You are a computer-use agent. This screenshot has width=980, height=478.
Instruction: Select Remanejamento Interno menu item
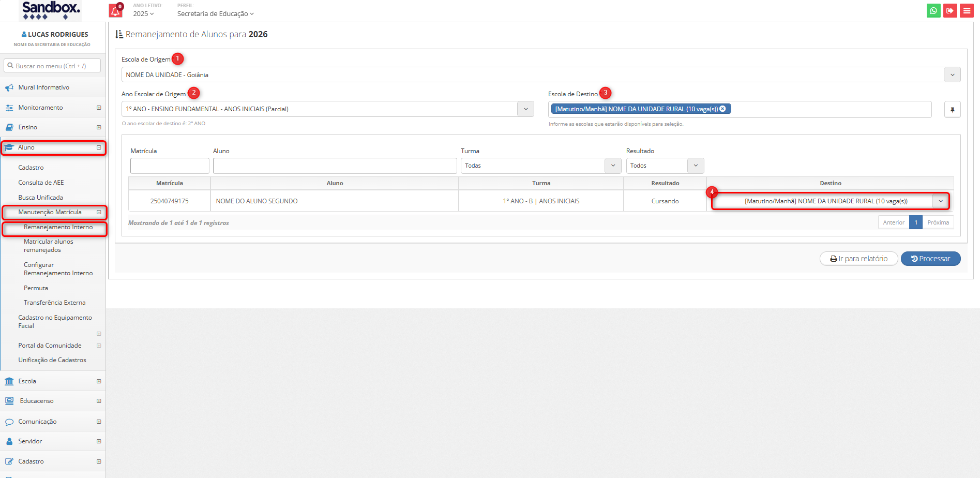click(58, 227)
